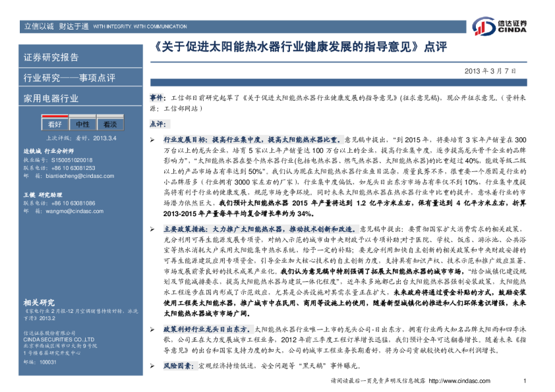The image size is (555, 392).
Task: Click the 点评 section label
Action: pos(158,124)
